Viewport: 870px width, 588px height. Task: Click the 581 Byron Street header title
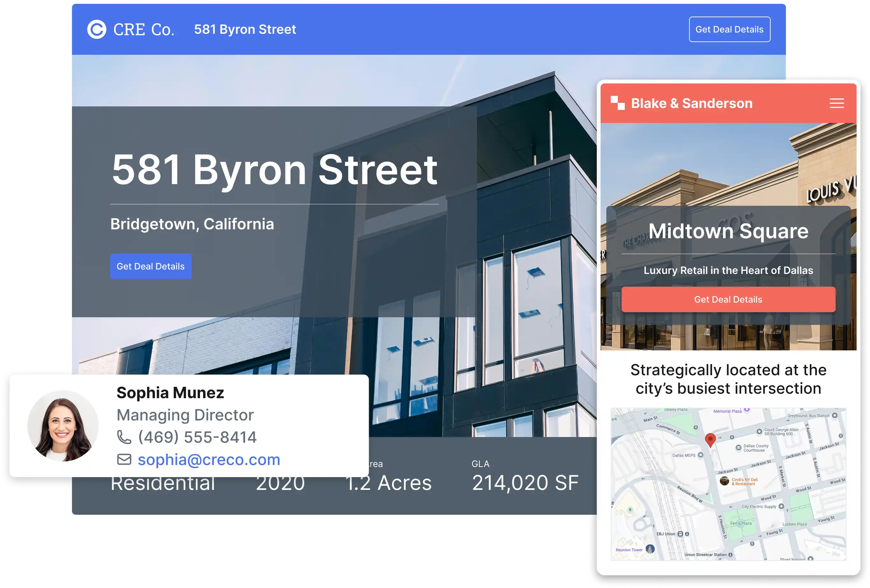pyautogui.click(x=245, y=29)
